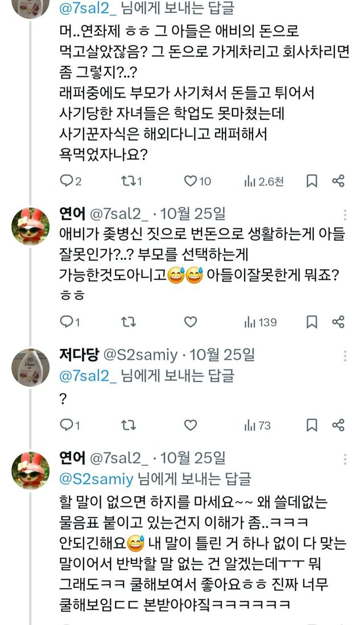Retweet the tweet with 139 views
364x625 pixels.
click(129, 322)
